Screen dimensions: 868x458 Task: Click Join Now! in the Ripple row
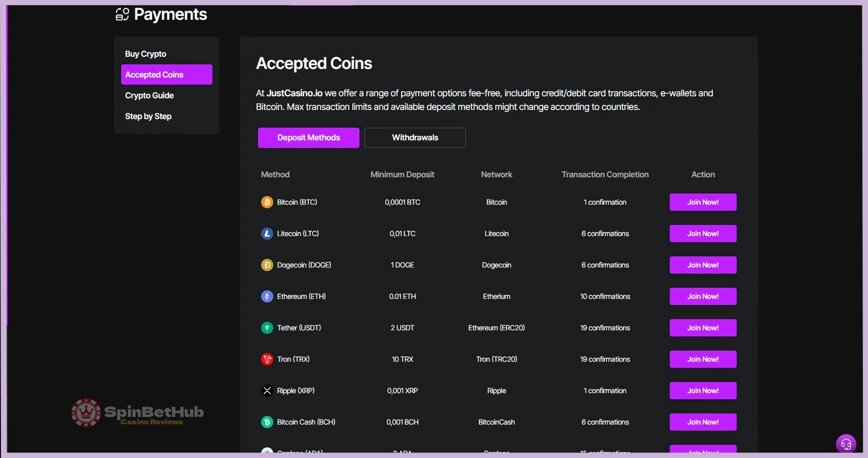[703, 391]
